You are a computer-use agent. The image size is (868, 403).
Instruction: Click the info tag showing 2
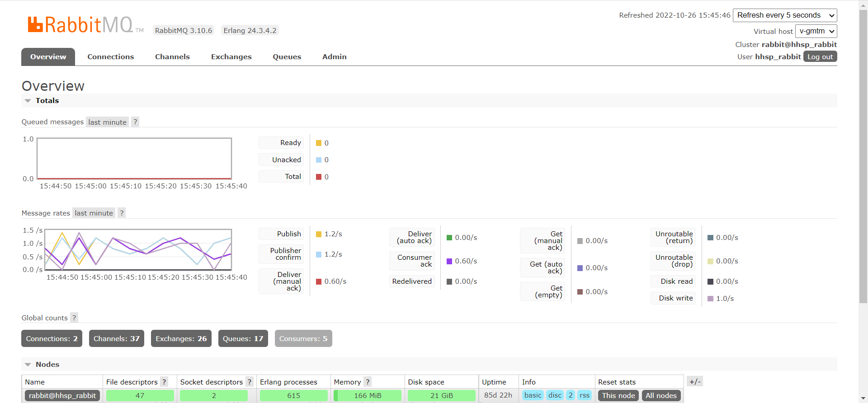(x=571, y=395)
